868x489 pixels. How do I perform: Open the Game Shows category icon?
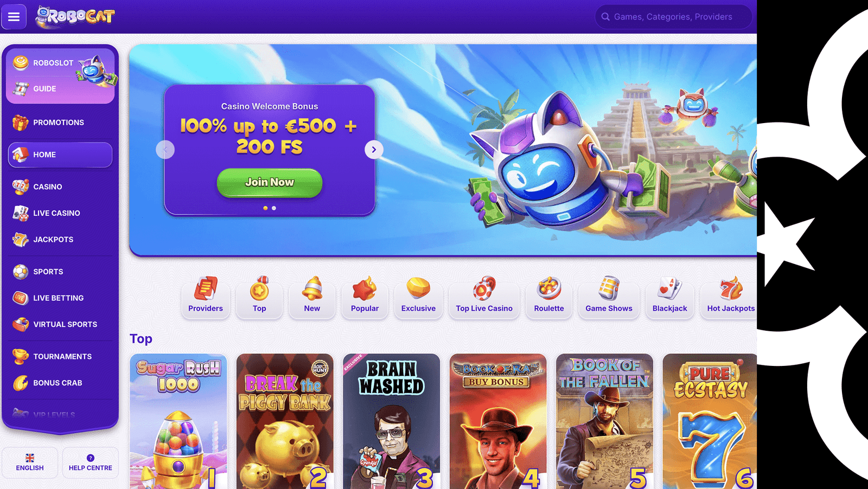(609, 288)
